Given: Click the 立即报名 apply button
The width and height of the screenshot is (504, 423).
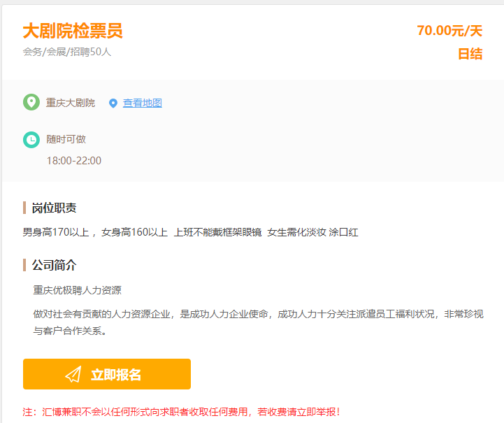Looking at the screenshot, I should pos(107,374).
